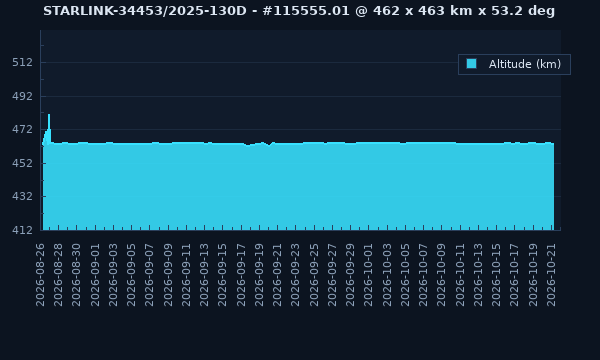Click the Altitude (km) legend label
Image resolution: width=600 pixels, height=360 pixels.
click(x=525, y=64)
